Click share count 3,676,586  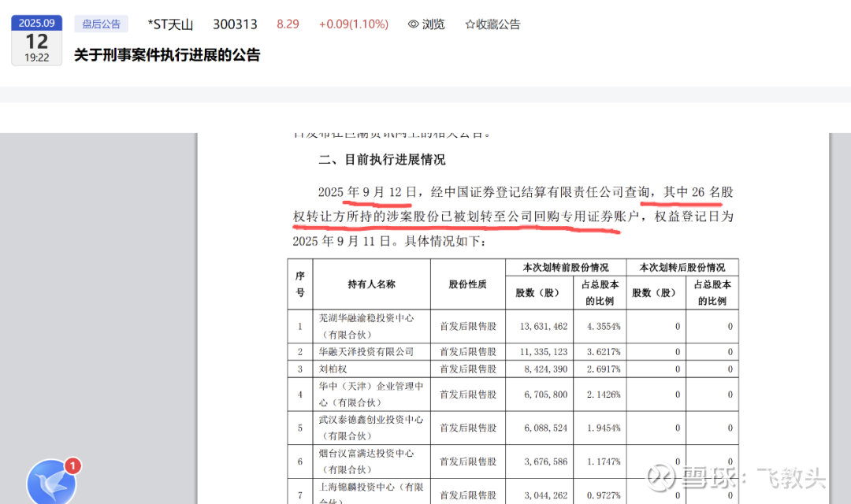coord(545,461)
